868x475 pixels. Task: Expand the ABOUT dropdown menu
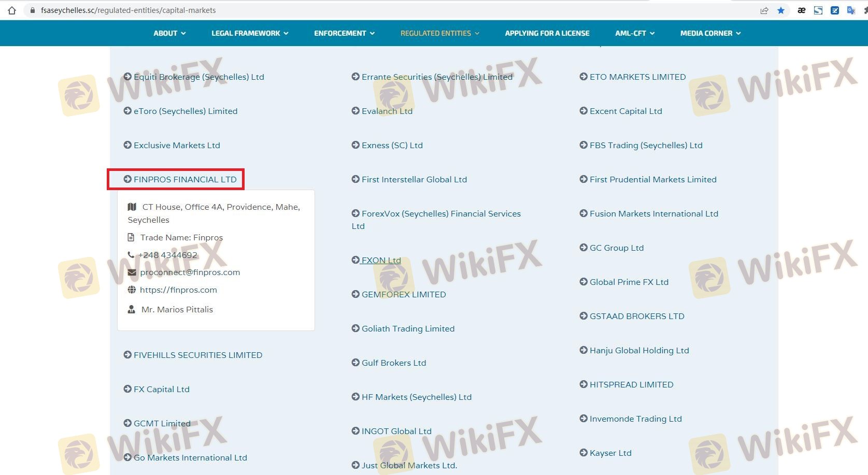pos(169,33)
